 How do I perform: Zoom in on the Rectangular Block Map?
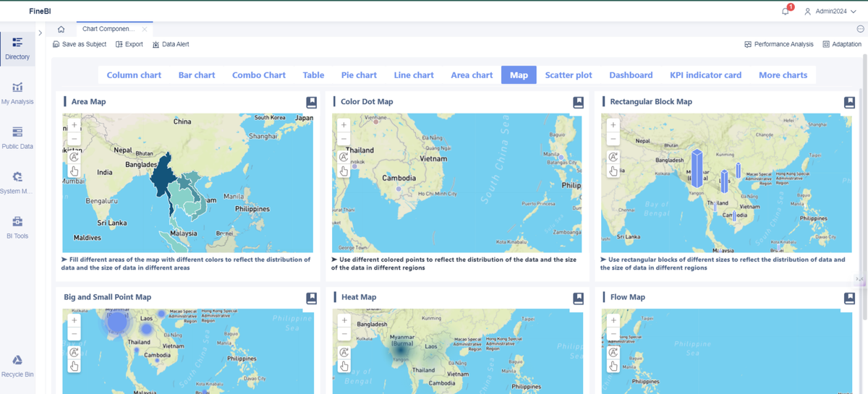point(613,125)
